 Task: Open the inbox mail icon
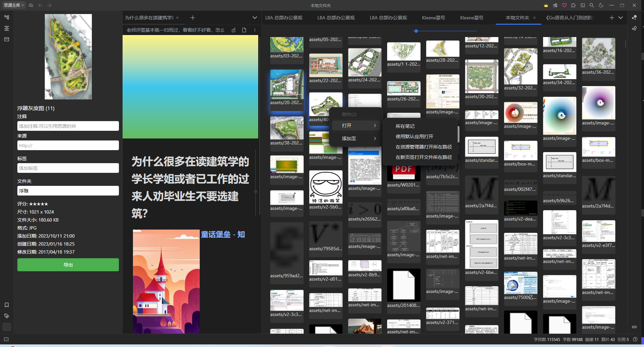pos(7,39)
